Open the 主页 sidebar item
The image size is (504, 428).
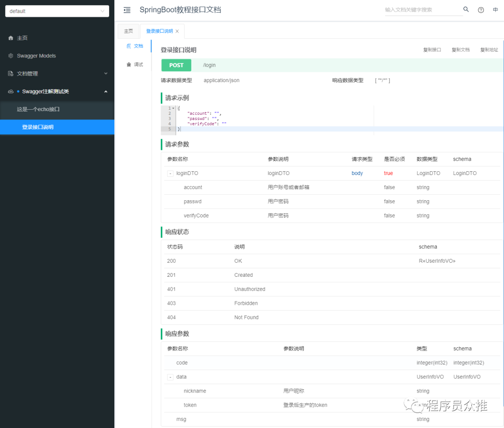tap(57, 38)
